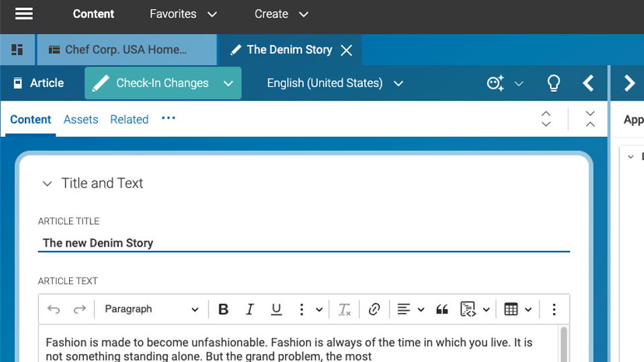Toggle bold formatting
Viewport: 644px width, 362px height.
[223, 309]
